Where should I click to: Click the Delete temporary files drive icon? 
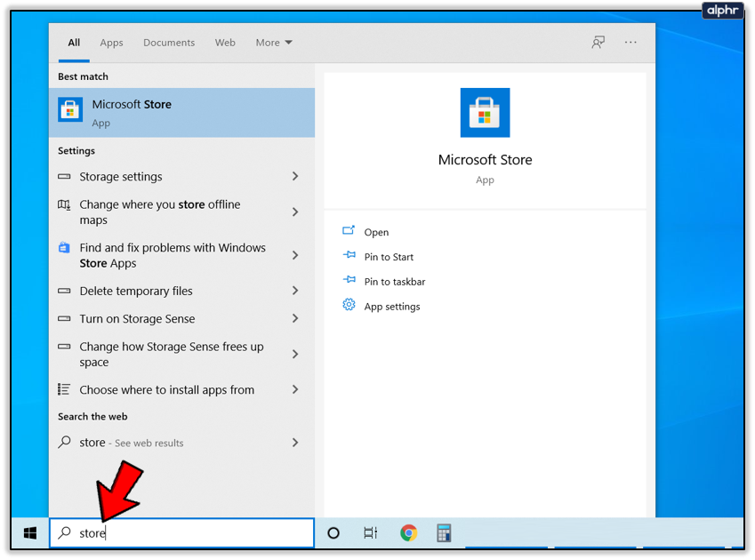(x=64, y=291)
